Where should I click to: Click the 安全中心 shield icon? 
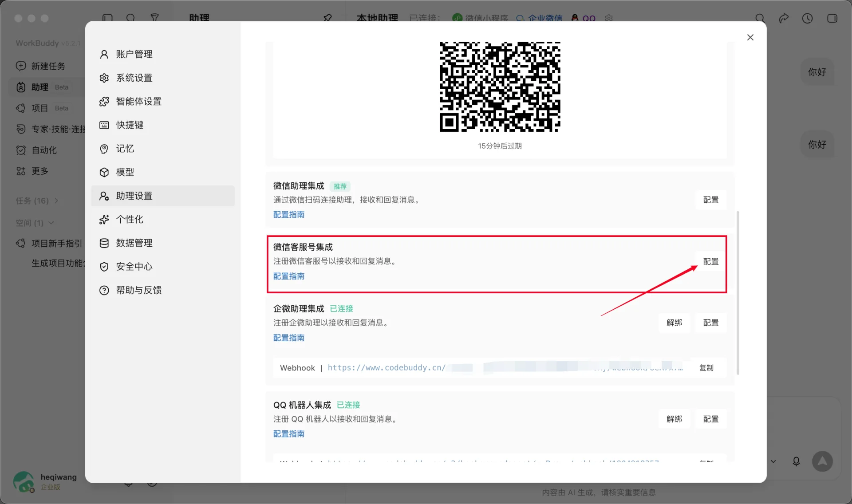tap(104, 266)
